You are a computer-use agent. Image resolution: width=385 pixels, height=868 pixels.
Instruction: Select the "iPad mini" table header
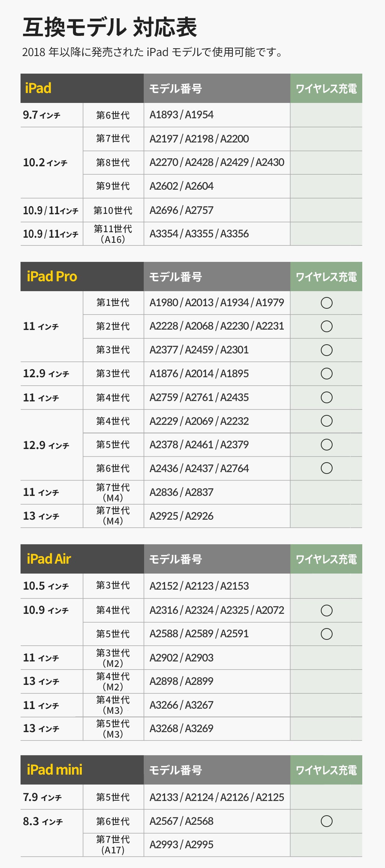click(54, 770)
